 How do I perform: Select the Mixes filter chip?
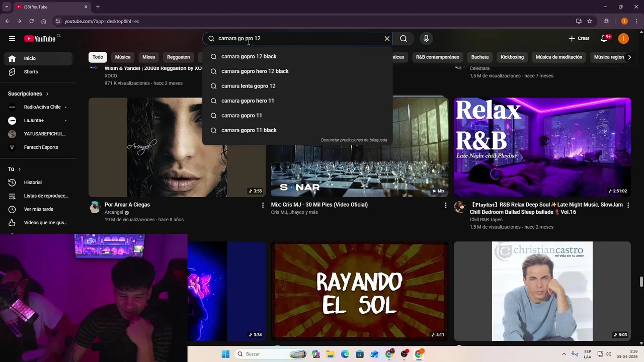149,57
